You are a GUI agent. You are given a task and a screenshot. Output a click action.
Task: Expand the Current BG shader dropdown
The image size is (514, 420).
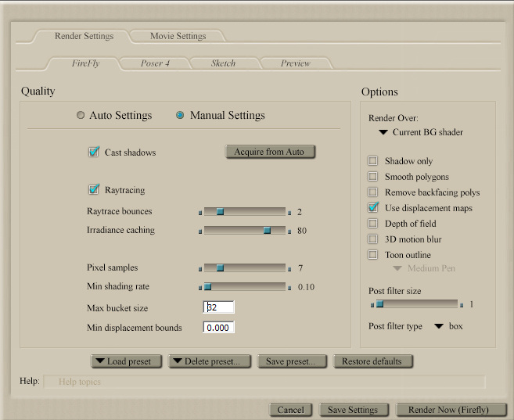click(421, 133)
